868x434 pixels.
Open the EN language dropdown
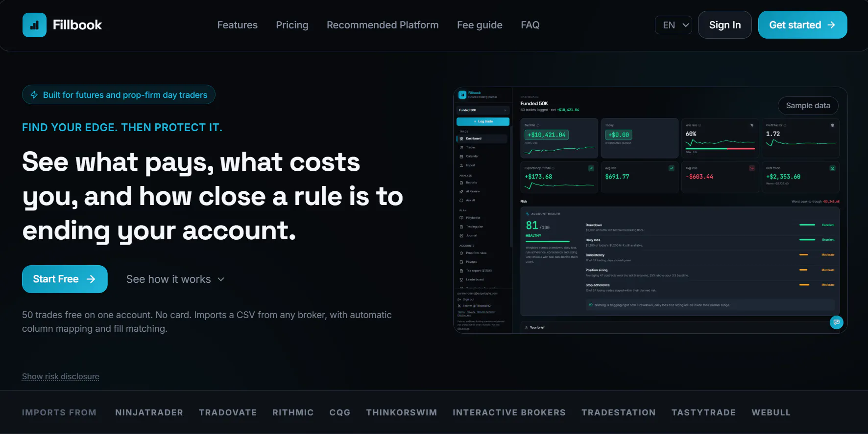click(674, 25)
